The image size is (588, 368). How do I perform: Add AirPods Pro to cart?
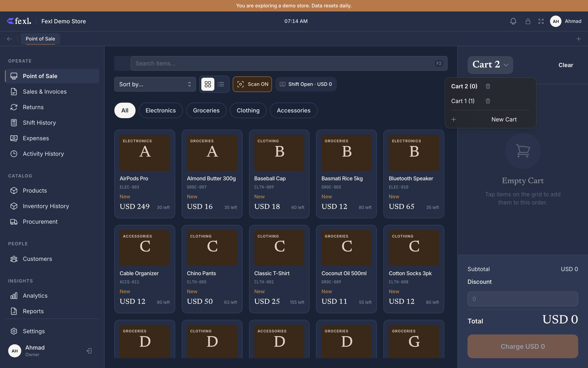tap(145, 174)
